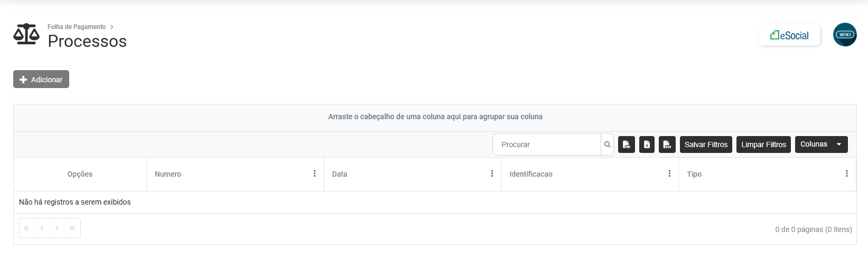Screen dimensions: 868x270
Task: Click the Salvar Filtros button
Action: 706,144
